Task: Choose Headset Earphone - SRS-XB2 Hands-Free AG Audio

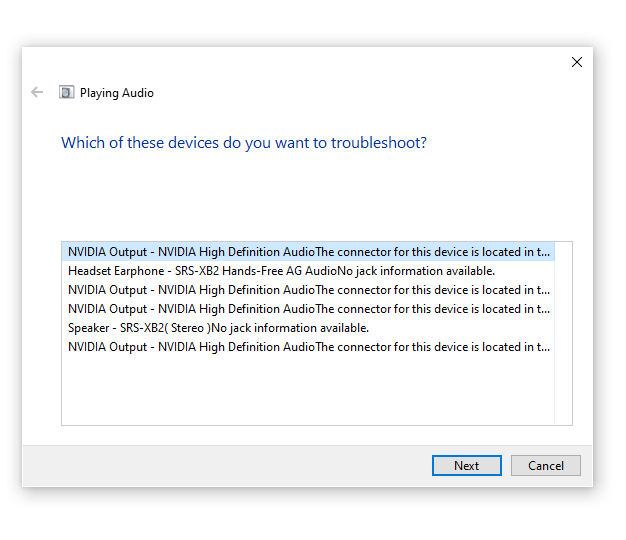Action: pos(308,271)
